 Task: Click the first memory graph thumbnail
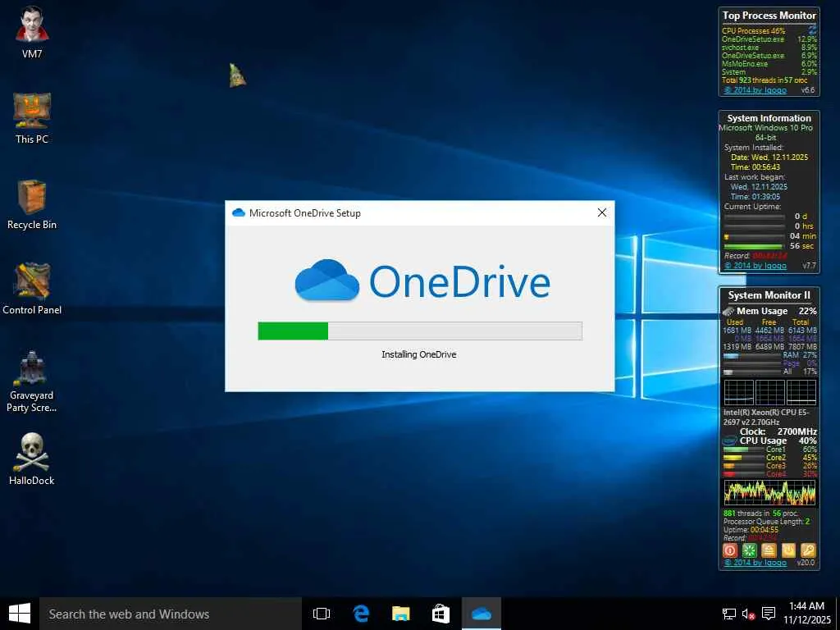coord(739,393)
